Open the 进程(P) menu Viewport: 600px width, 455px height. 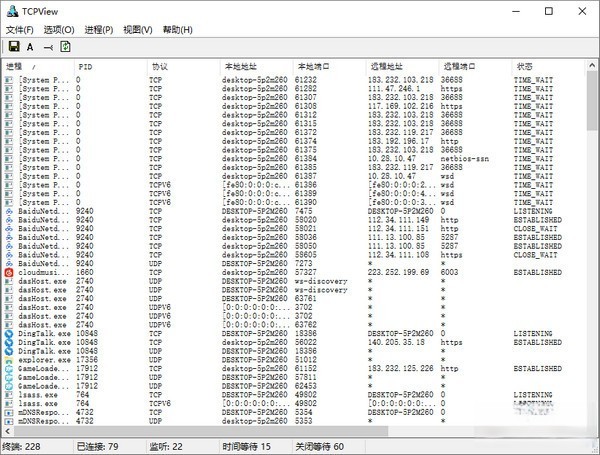[x=99, y=30]
